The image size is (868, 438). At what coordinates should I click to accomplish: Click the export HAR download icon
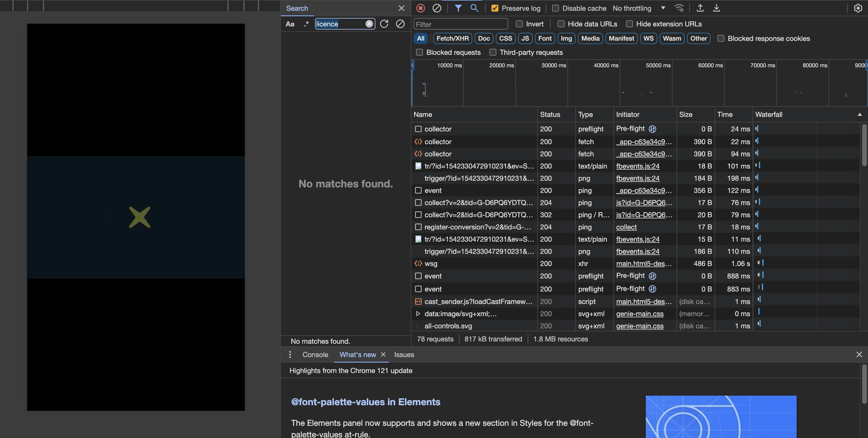pos(716,8)
